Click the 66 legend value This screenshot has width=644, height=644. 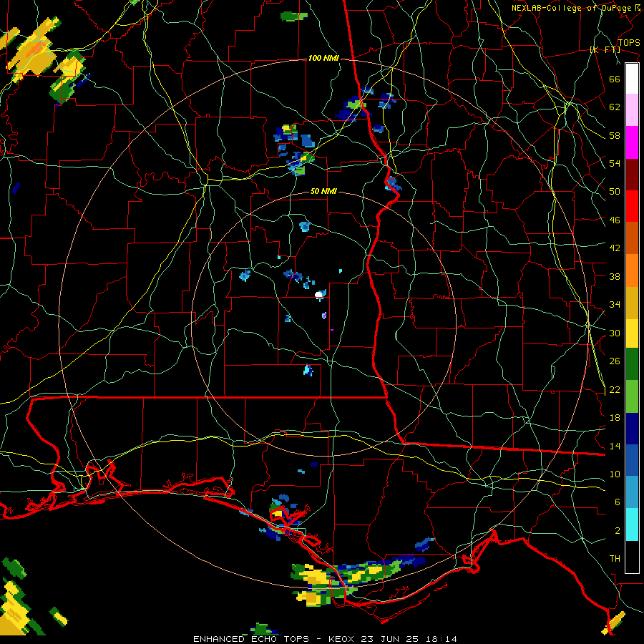615,79
